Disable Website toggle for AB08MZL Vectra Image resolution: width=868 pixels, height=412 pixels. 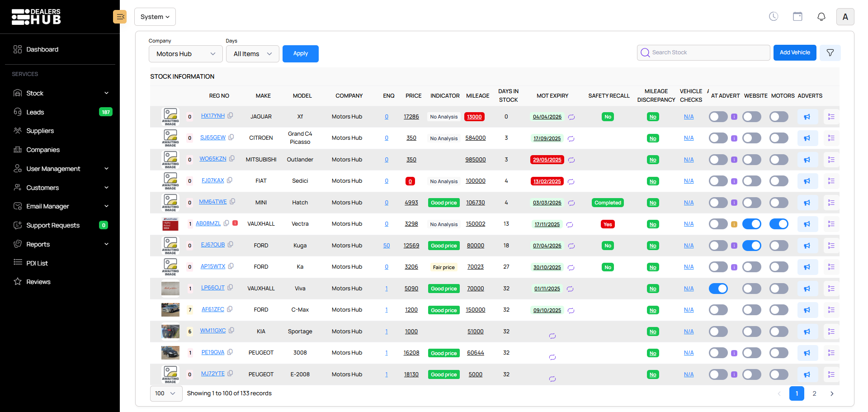(x=752, y=224)
